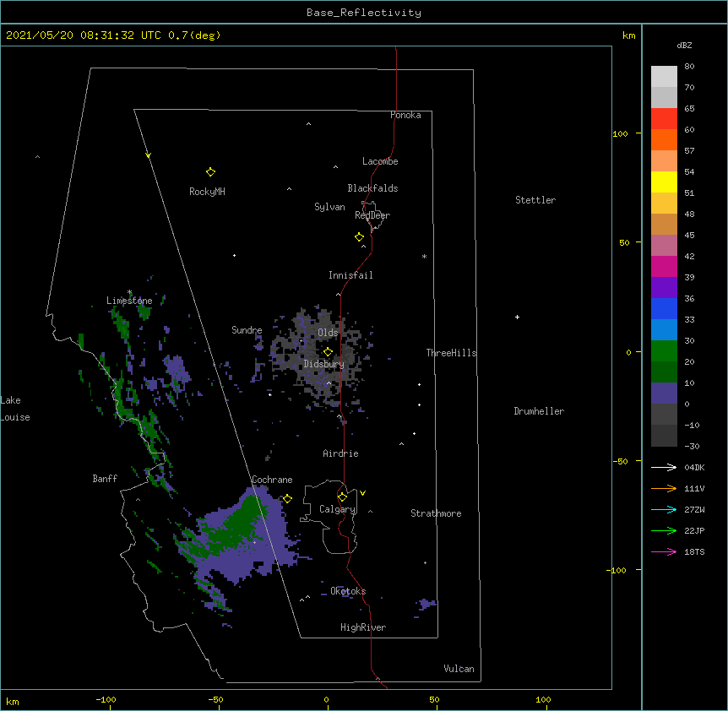Click the dBZ legend heading

coord(684,46)
